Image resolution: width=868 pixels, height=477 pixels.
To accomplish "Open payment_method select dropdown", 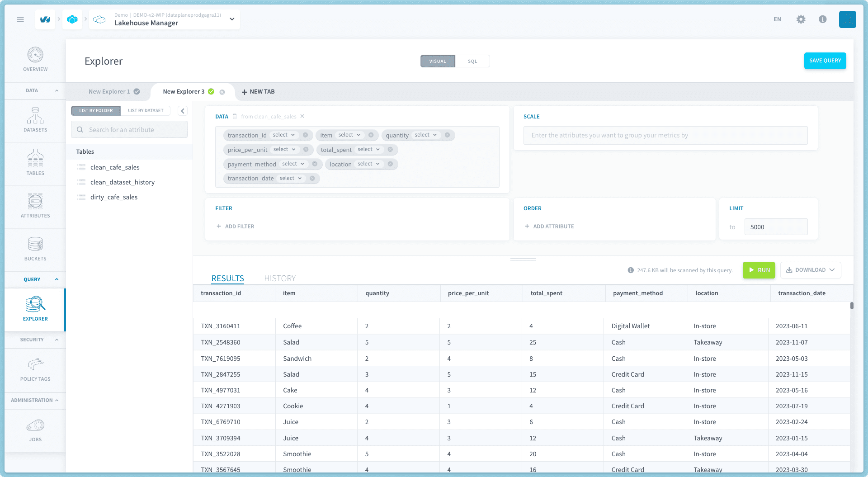I will click(x=293, y=164).
